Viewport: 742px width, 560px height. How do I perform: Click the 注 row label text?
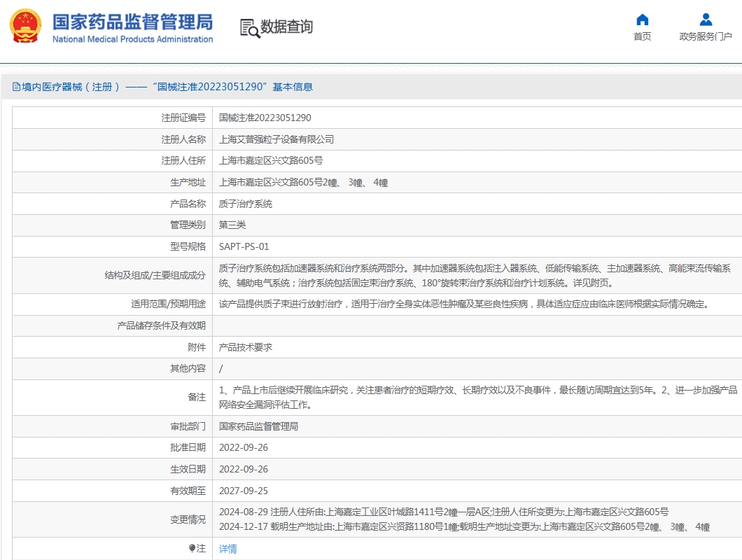point(201,548)
